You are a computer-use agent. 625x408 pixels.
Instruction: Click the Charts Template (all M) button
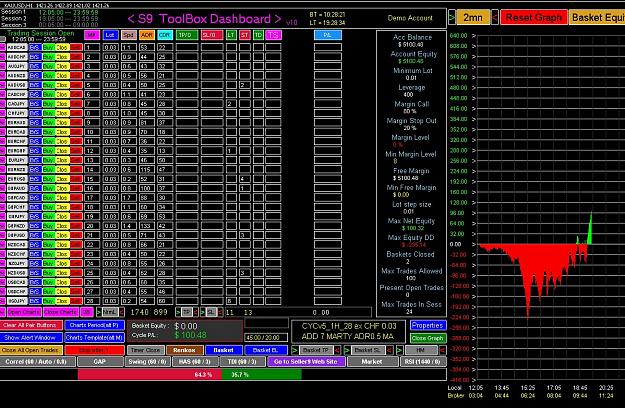pos(94,337)
